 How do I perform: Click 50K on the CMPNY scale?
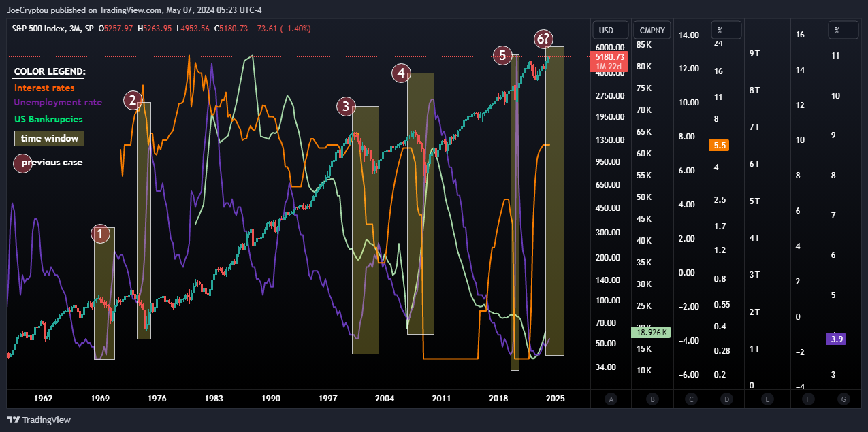point(643,197)
